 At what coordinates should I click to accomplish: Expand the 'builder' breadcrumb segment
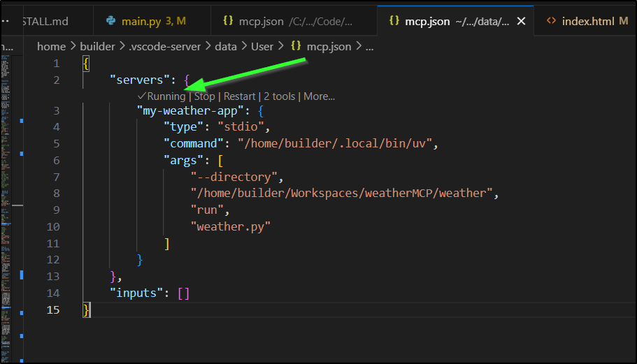tap(97, 47)
